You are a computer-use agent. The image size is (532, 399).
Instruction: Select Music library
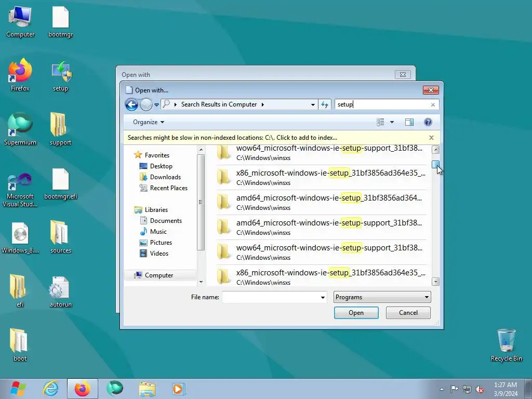point(158,231)
